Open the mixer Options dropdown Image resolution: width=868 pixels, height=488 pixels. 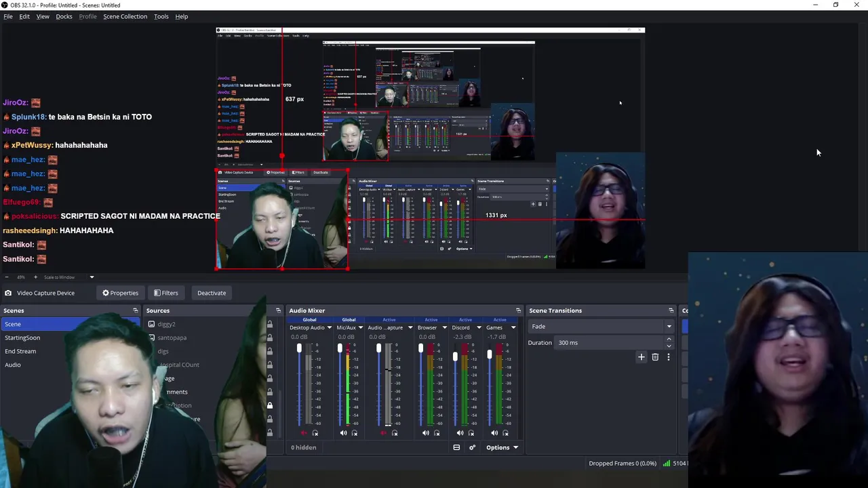[x=501, y=447]
